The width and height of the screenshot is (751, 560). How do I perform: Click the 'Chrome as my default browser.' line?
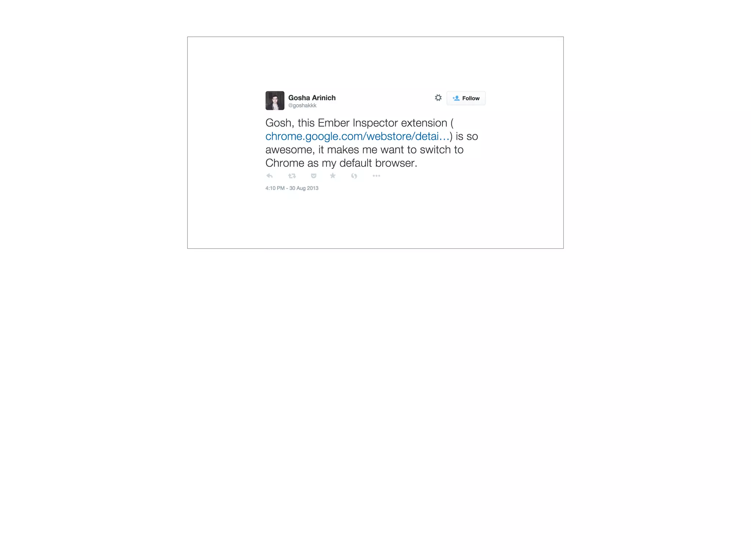(x=341, y=163)
